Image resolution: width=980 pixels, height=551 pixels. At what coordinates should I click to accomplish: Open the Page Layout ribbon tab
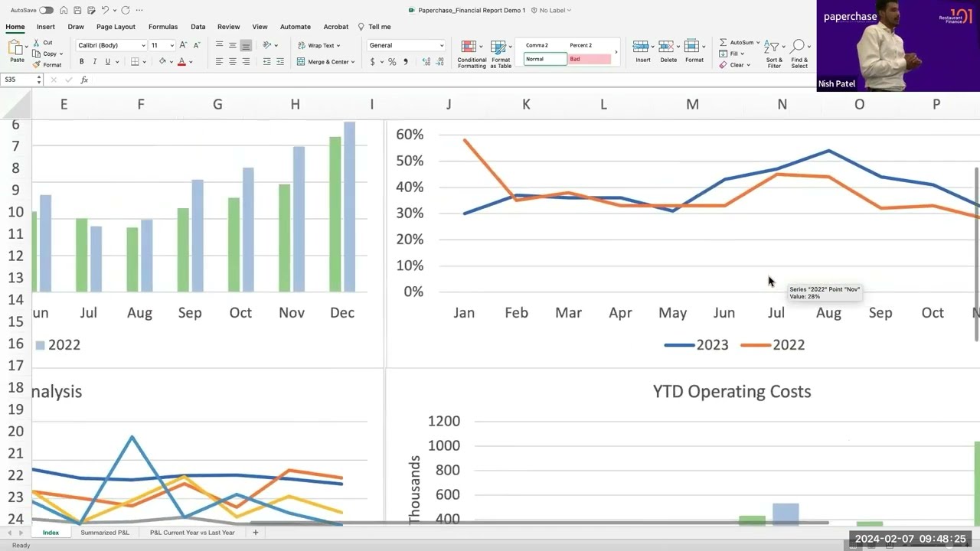pyautogui.click(x=116, y=27)
